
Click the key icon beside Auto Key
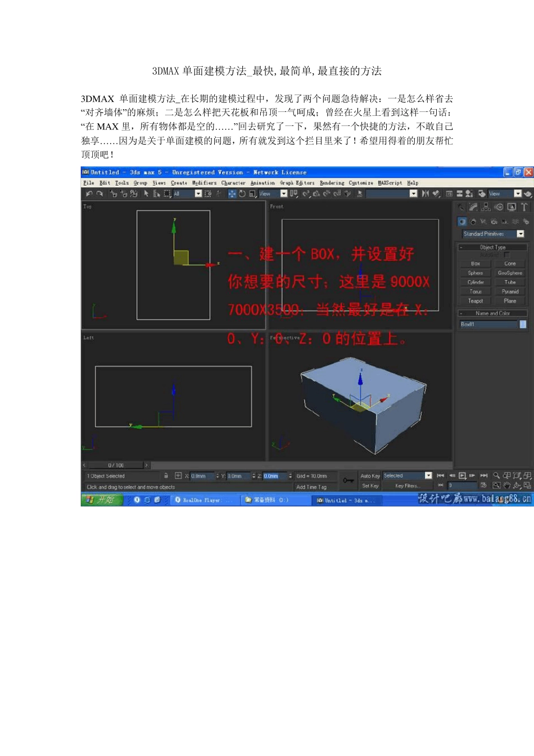point(349,480)
